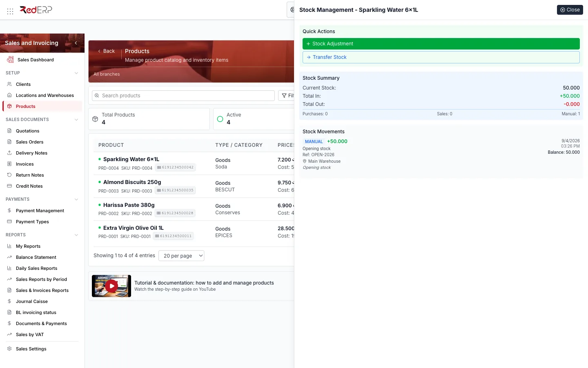The width and height of the screenshot is (588, 368).
Task: Click the Balance Statement trend icon
Action: [x=9, y=257]
